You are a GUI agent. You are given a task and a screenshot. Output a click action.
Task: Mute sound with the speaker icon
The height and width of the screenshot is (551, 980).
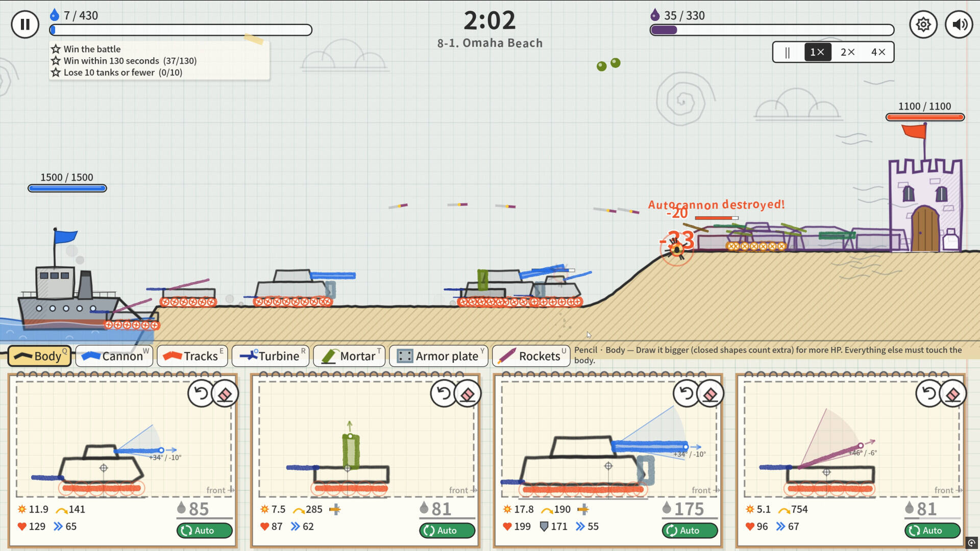[x=959, y=24]
